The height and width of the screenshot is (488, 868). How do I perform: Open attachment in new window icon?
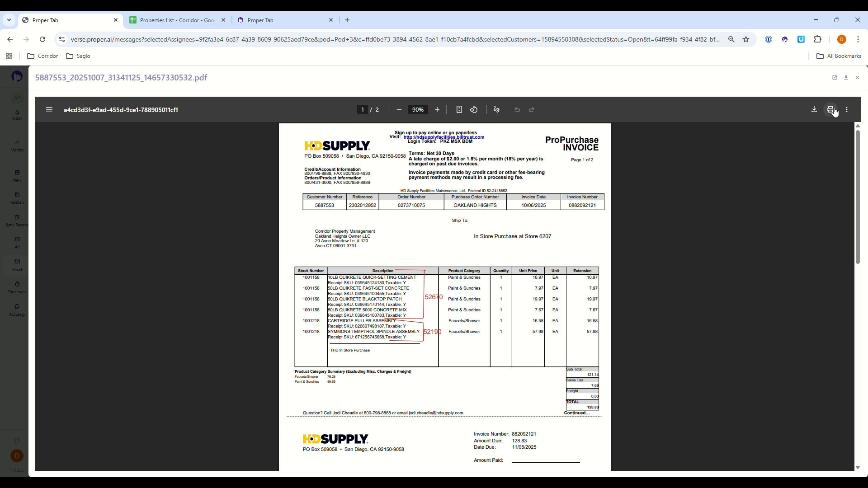click(x=835, y=78)
